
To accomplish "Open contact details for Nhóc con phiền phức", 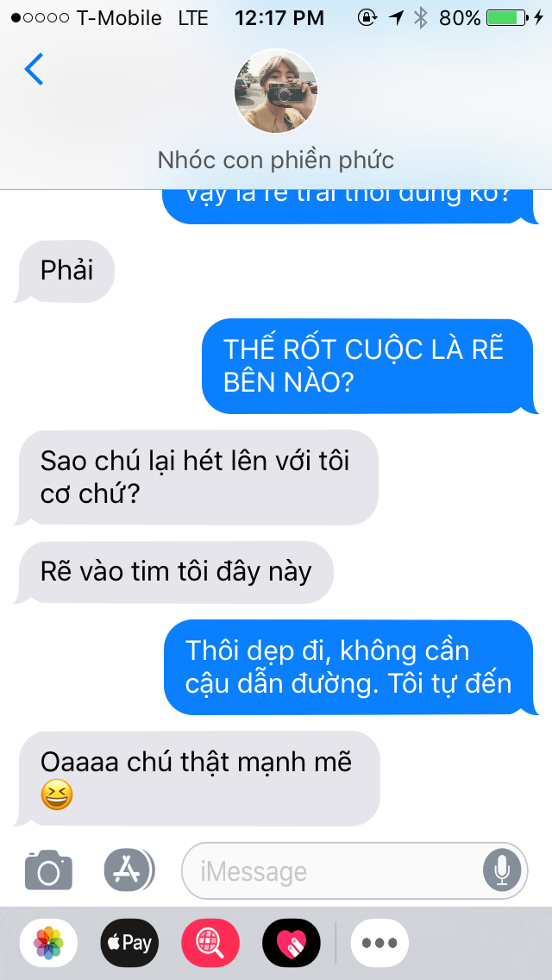I will [x=276, y=160].
